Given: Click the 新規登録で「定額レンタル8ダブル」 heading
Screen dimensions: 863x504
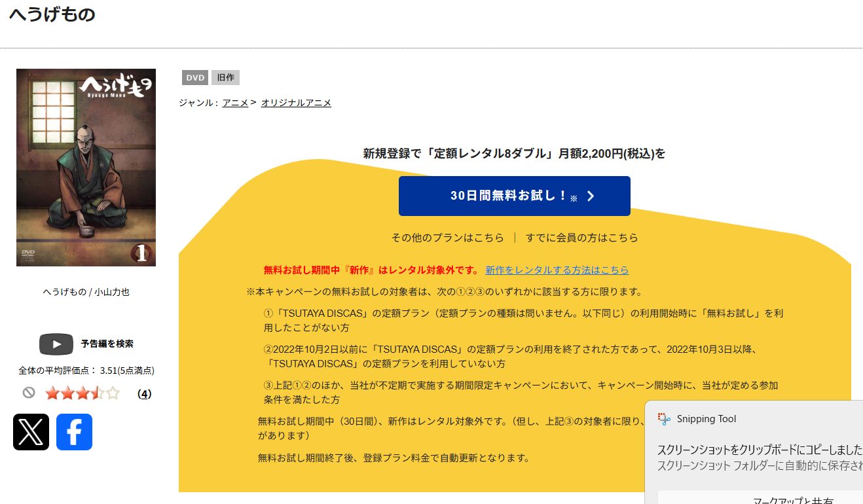Looking at the screenshot, I should tap(514, 154).
